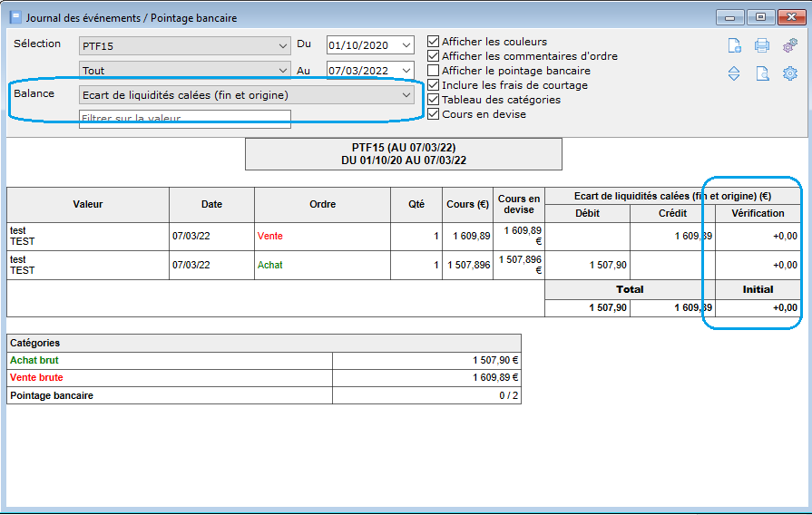Click the Achat row date 07/03/22
This screenshot has width=812, height=515.
pyautogui.click(x=211, y=266)
